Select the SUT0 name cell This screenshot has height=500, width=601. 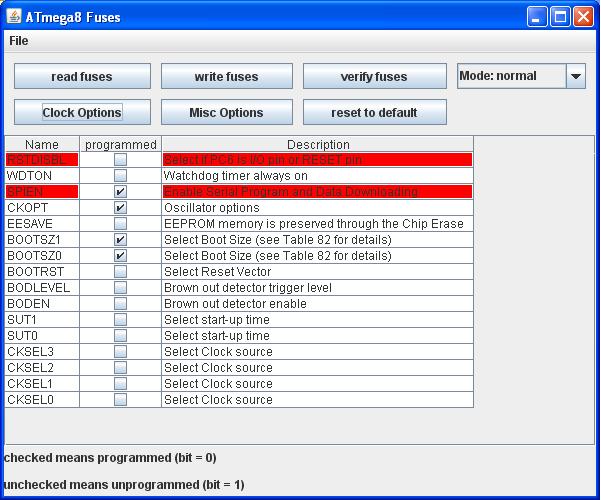(x=42, y=336)
